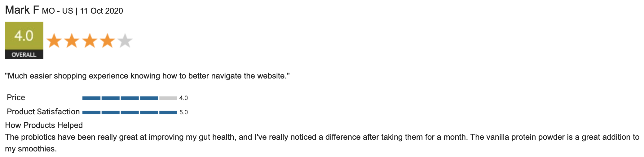Click the Product Satisfaction rating bar
The width and height of the screenshot is (644, 157).
pyautogui.click(x=130, y=112)
